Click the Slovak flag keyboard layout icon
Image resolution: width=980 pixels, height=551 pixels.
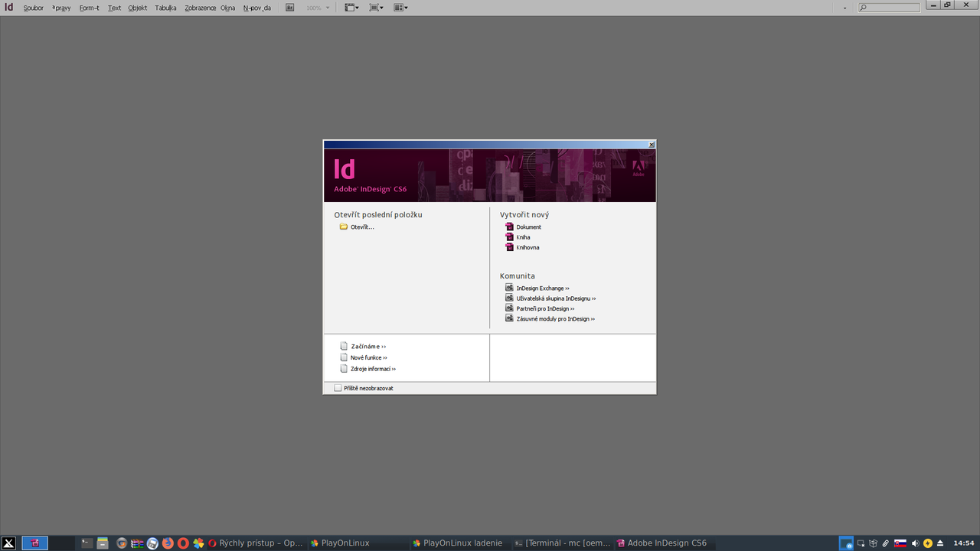coord(901,543)
